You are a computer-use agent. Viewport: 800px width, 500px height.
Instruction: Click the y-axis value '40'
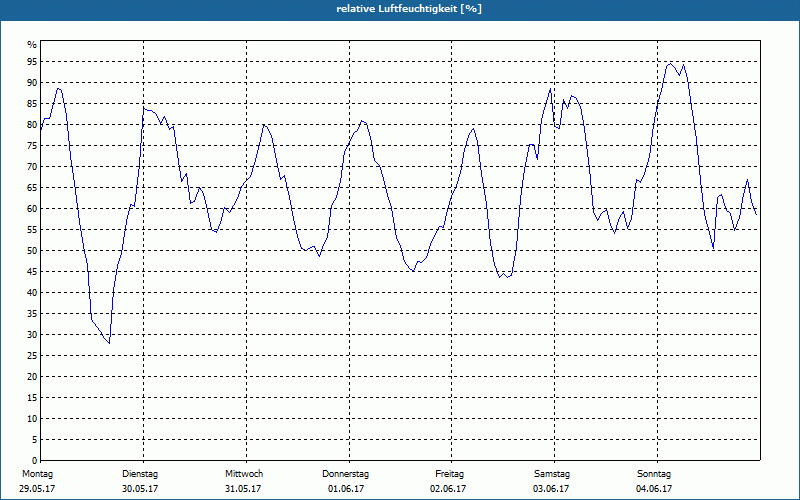pyautogui.click(x=32, y=293)
